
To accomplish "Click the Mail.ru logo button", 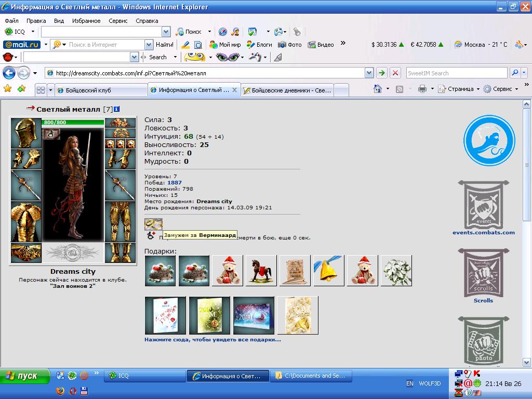I will (22, 45).
